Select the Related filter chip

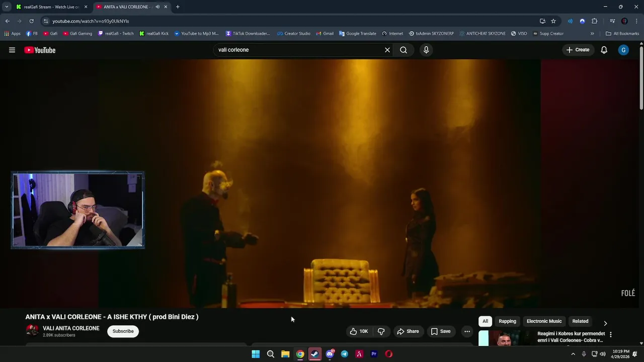point(580,321)
